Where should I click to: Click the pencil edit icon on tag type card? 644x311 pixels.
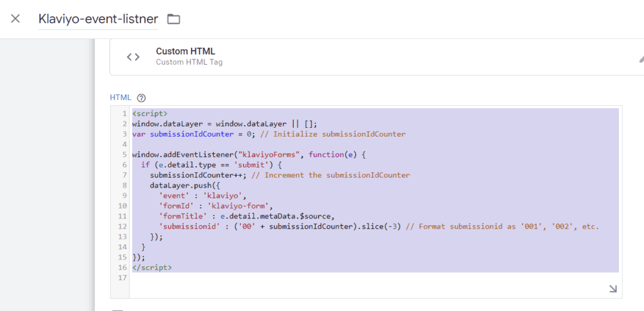(x=641, y=59)
